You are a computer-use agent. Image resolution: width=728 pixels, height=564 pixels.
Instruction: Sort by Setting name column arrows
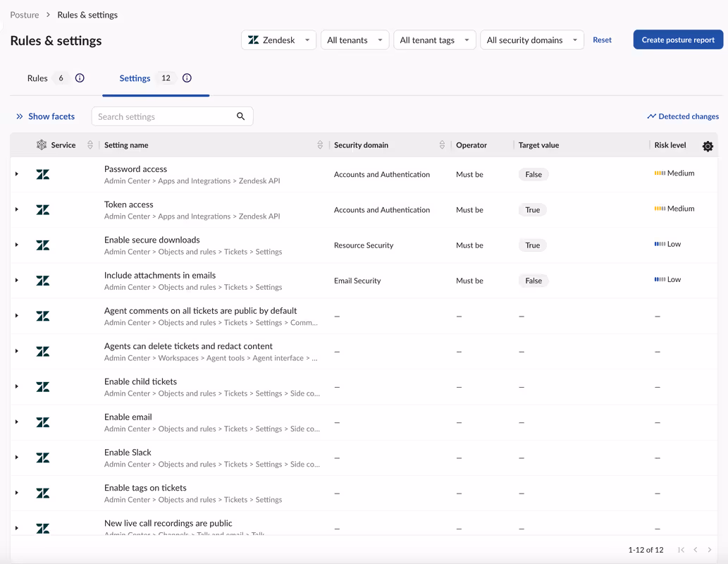[x=320, y=145]
